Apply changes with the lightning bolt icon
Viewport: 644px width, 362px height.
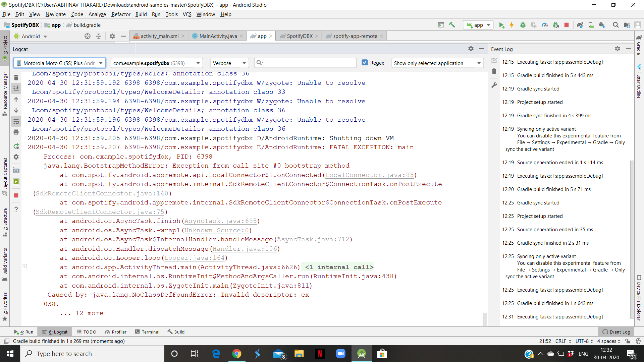512,25
